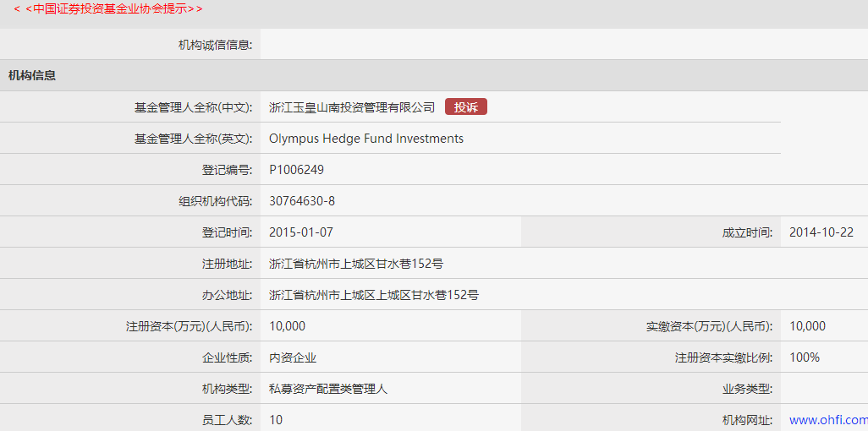The height and width of the screenshot is (431, 868).
Task: Click the registration number P1006249
Action: 296,170
